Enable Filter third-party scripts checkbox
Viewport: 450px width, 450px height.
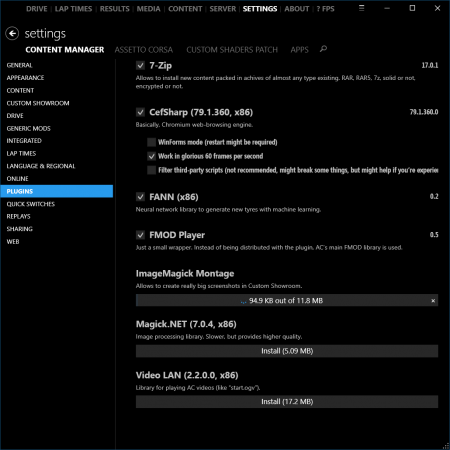click(x=151, y=170)
